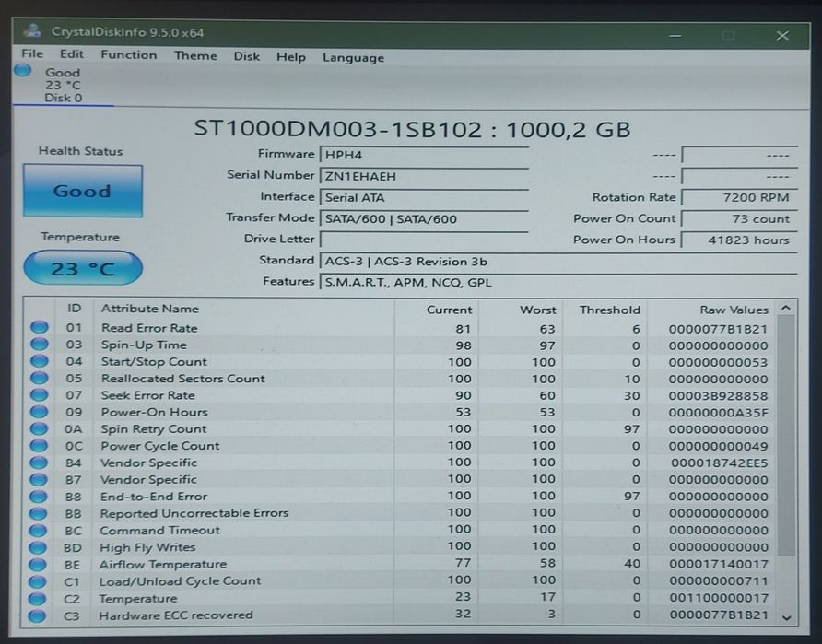Close the CrystalDiskInfo window

tap(782, 35)
